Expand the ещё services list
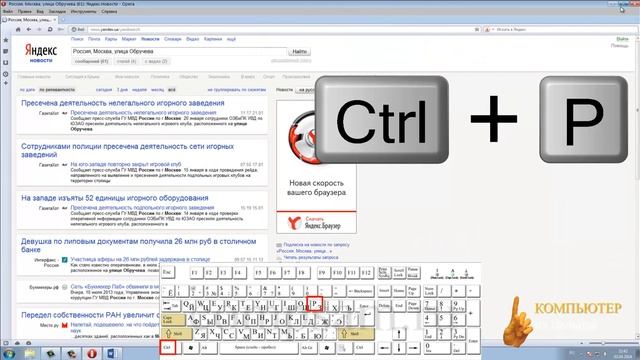The image size is (640, 360). [x=231, y=39]
